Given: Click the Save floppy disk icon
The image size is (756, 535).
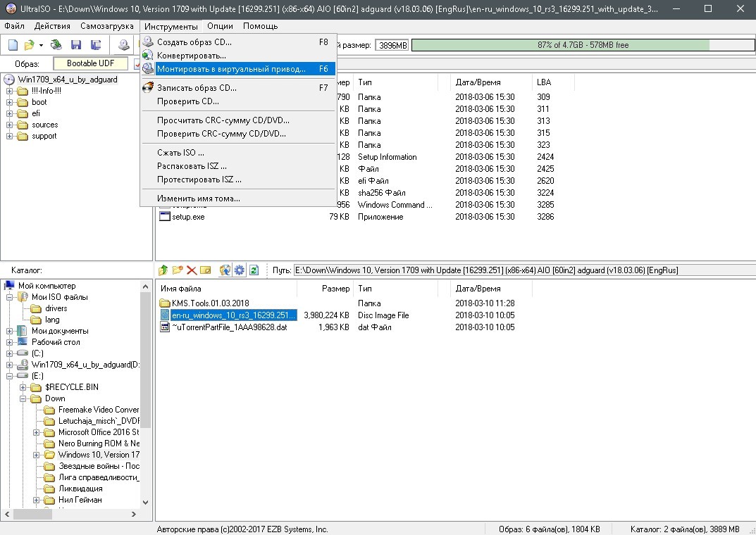Looking at the screenshot, I should [76, 45].
